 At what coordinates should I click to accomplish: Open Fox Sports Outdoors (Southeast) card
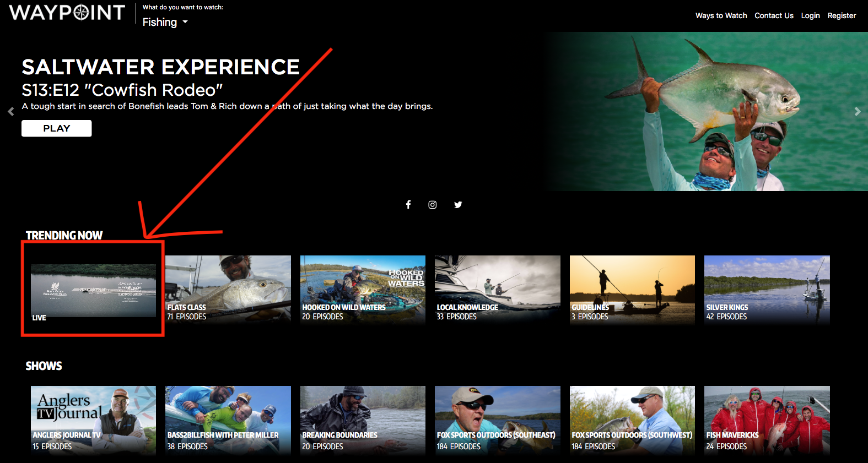(498, 421)
